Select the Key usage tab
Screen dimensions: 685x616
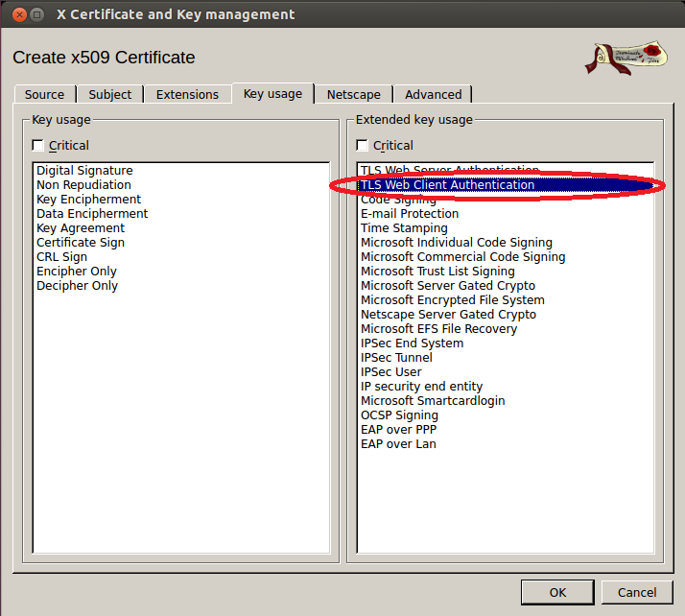click(272, 93)
